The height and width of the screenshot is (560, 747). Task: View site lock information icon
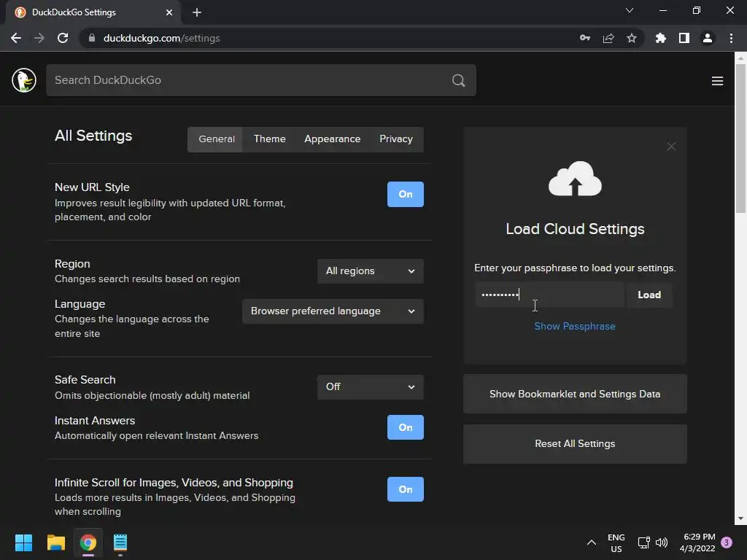[92, 38]
